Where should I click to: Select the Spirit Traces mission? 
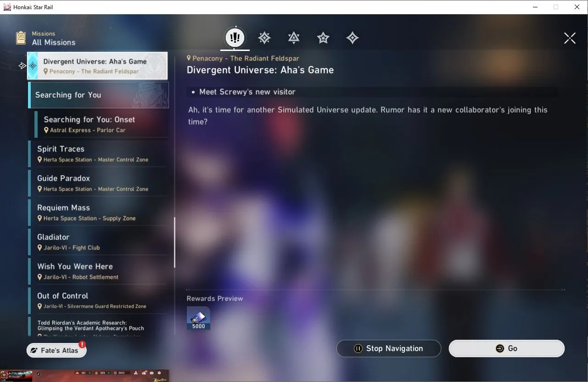coord(98,154)
